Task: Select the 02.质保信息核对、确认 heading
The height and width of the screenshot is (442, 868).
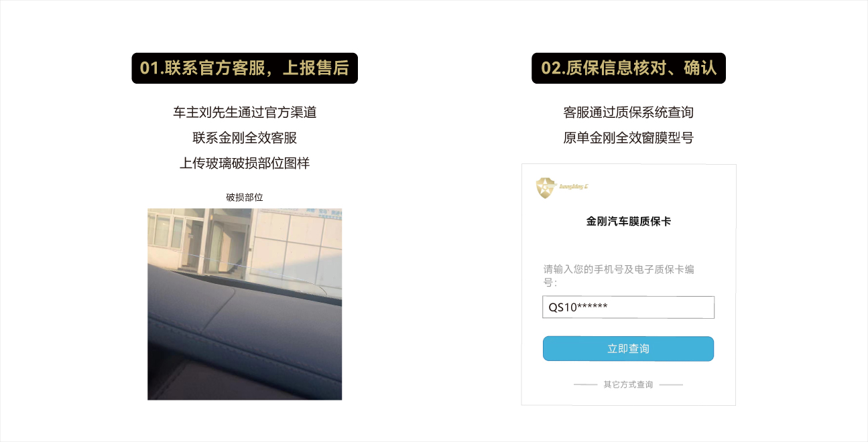Action: click(x=629, y=68)
